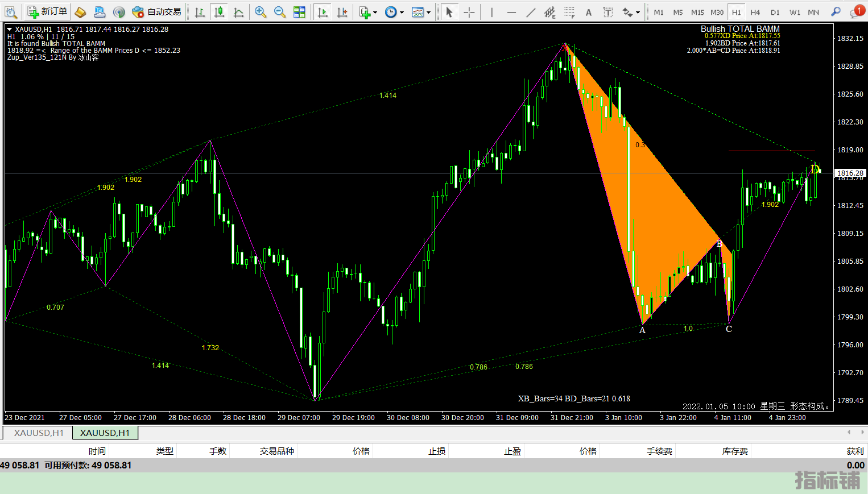The width and height of the screenshot is (868, 494).
Task: Switch timeframe to M30
Action: [x=717, y=12]
